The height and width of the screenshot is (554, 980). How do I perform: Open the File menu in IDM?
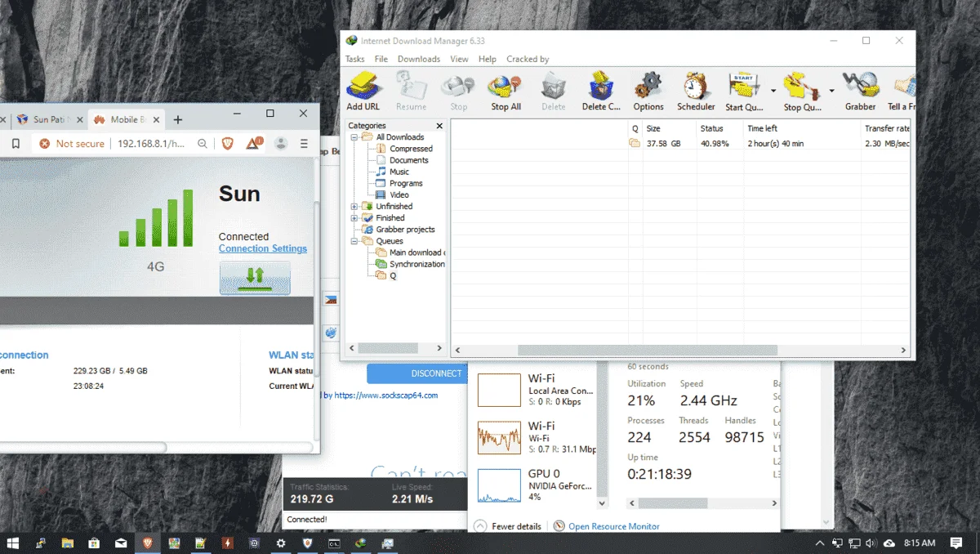[x=381, y=59]
